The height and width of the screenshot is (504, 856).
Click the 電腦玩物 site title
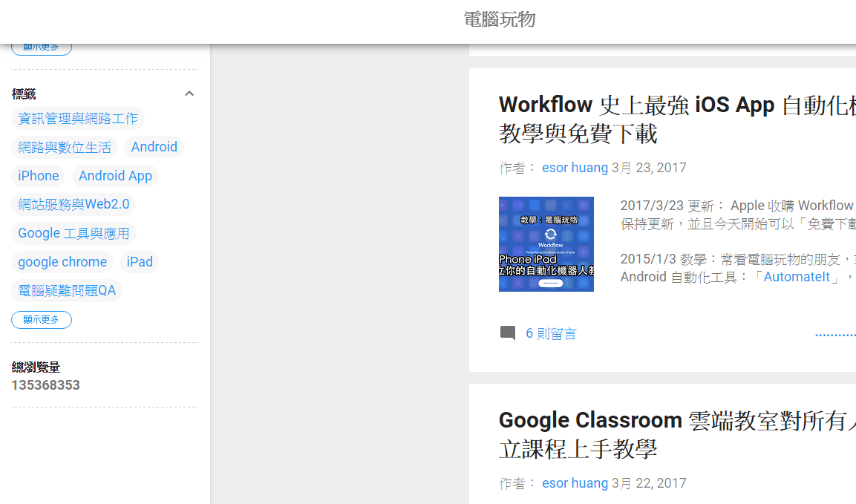click(x=499, y=19)
